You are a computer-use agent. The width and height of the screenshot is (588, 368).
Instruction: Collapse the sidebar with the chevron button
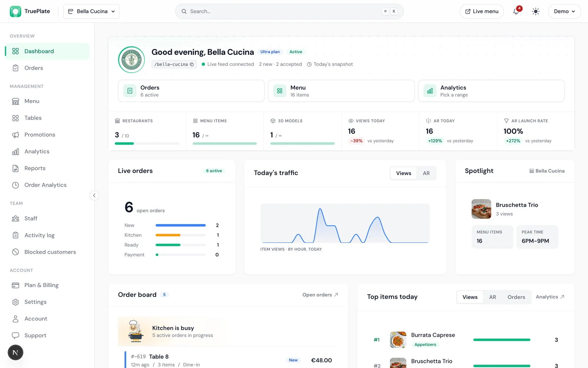94,195
